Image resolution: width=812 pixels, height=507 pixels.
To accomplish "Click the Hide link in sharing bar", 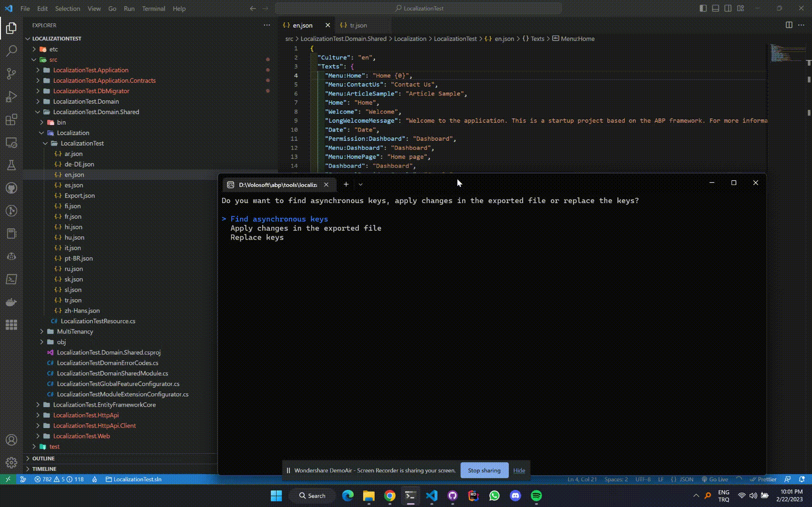I will point(519,470).
